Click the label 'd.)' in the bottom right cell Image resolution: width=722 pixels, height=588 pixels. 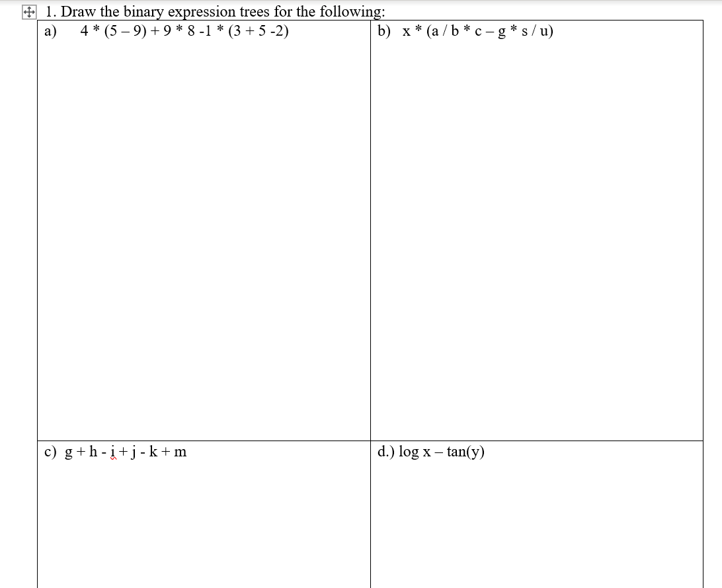coord(387,452)
